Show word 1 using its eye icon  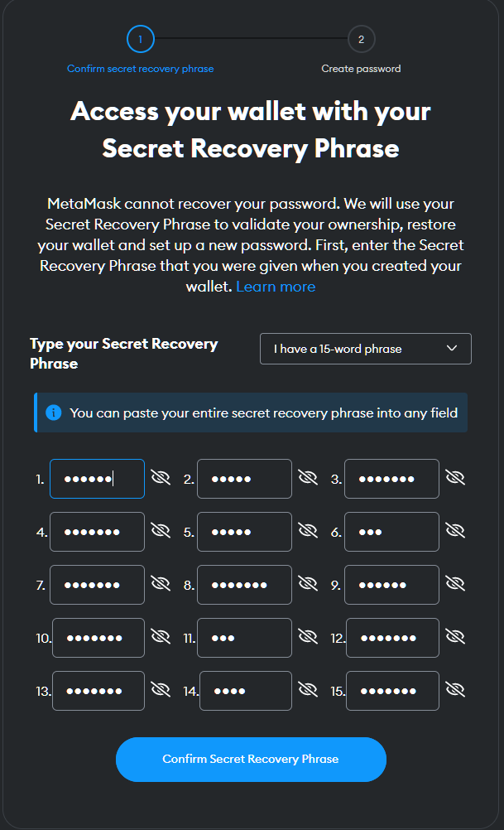161,478
